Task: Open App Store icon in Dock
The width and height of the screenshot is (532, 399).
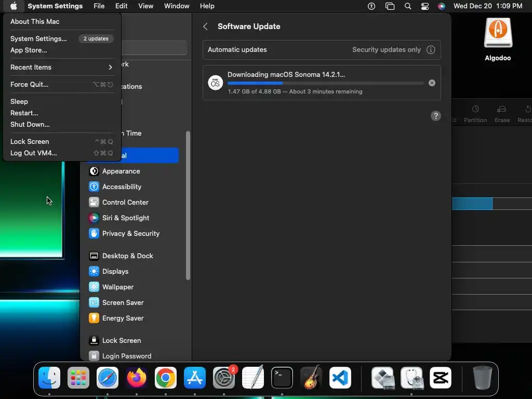Action: pyautogui.click(x=195, y=378)
